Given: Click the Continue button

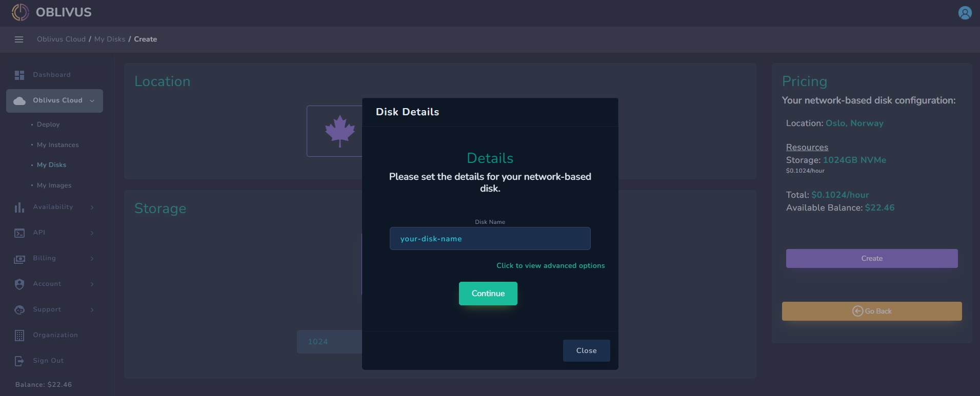Looking at the screenshot, I should pyautogui.click(x=488, y=294).
